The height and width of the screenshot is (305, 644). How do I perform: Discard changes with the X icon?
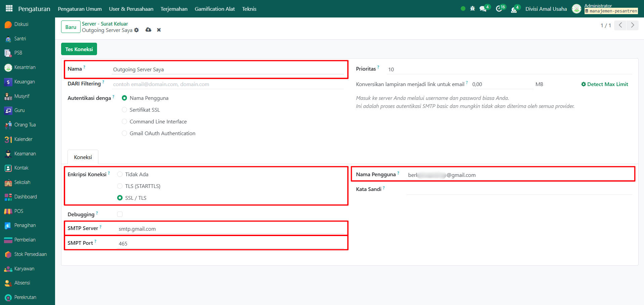[x=159, y=30]
